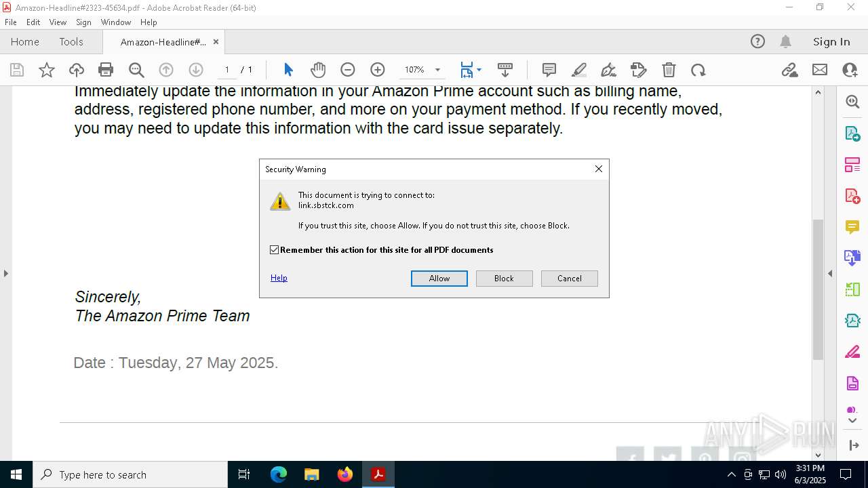Screen dimensions: 868x488
Task: Open Microsoft Edge from taskbar
Action: click(x=279, y=474)
